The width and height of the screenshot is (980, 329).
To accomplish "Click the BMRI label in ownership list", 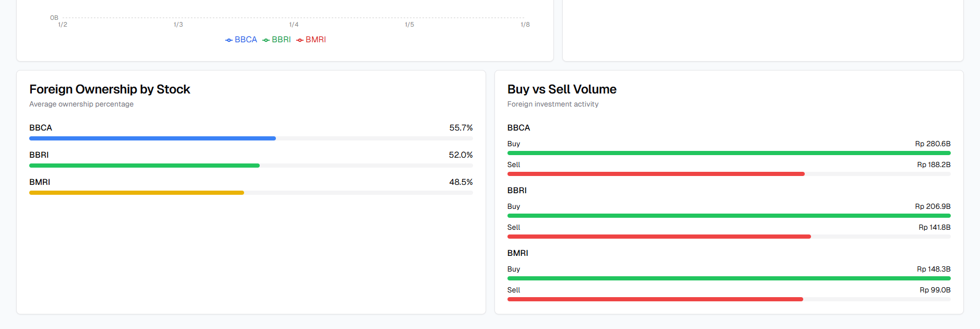I will click(40, 182).
